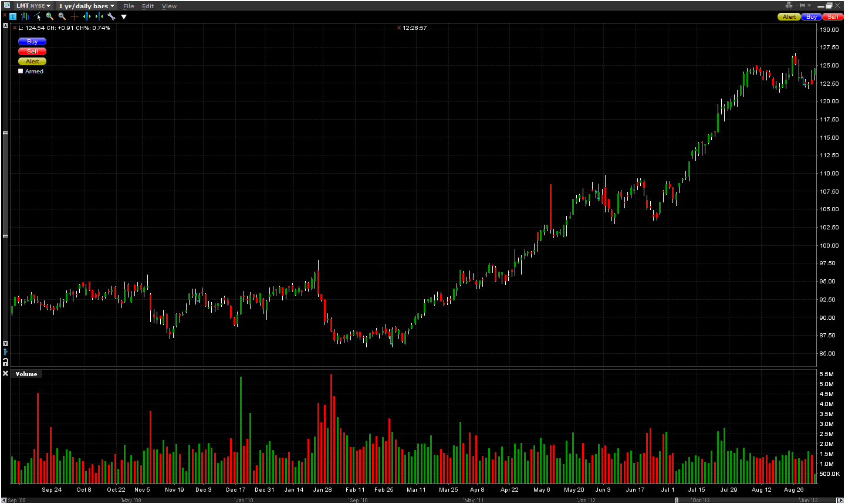Open the LMT NYSE symbol dropdown
Image resolution: width=845 pixels, height=504 pixels.
pos(33,6)
